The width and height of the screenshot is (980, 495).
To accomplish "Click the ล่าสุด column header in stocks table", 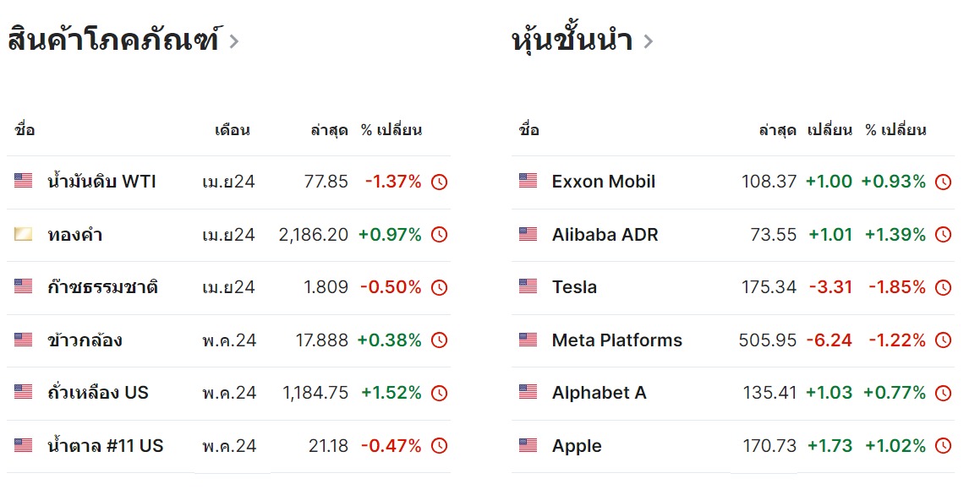I will (778, 130).
